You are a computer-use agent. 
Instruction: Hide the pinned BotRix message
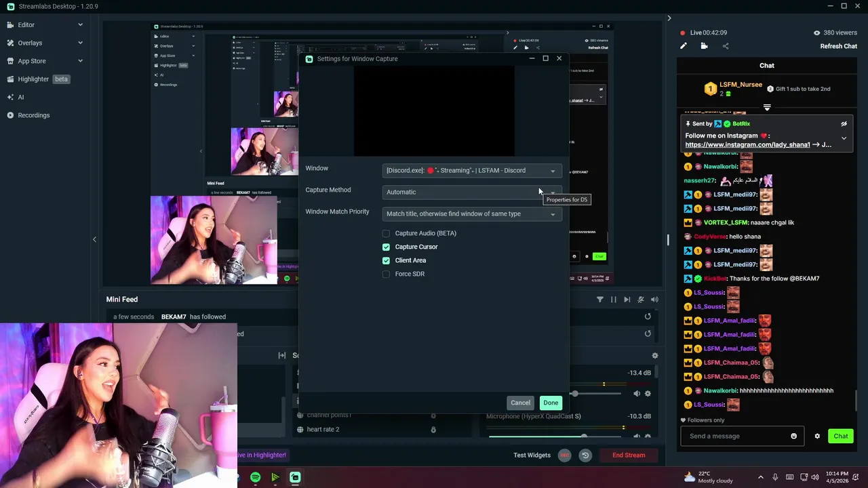click(844, 124)
